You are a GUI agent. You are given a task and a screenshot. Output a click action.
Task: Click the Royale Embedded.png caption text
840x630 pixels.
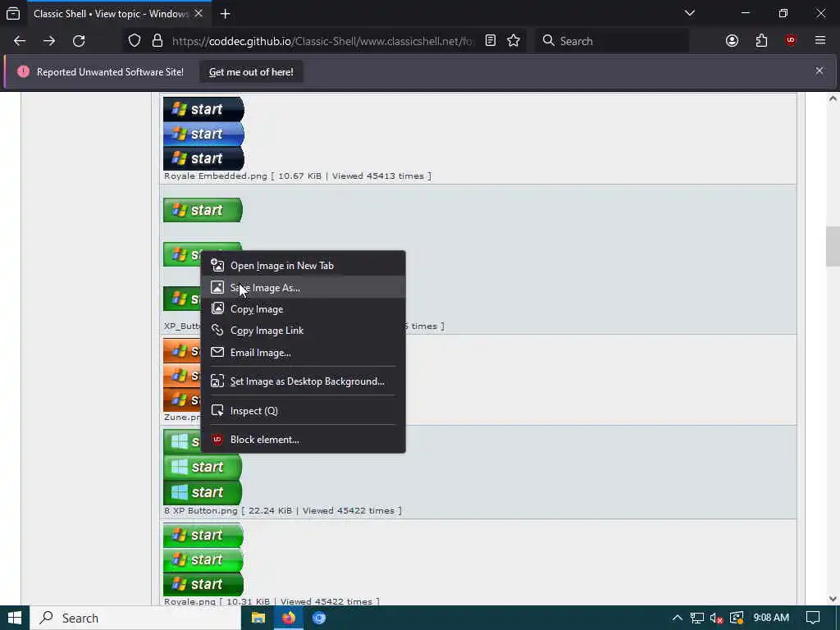point(216,176)
